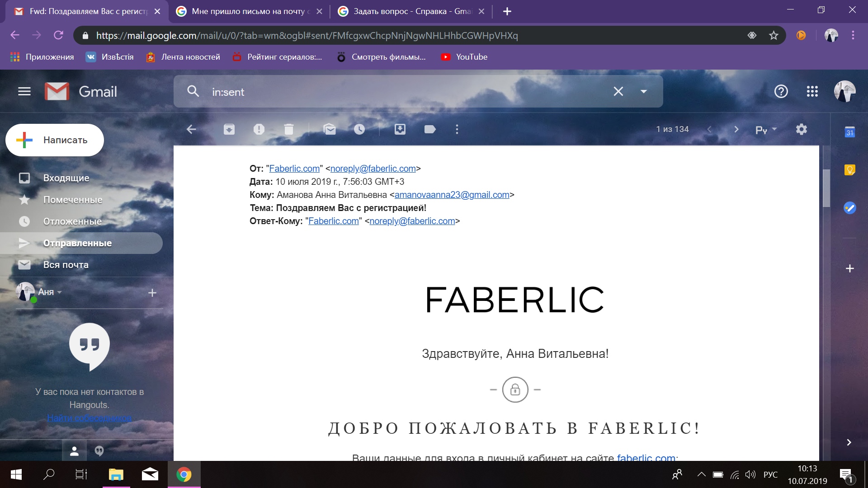Open the Gmail main menu hamburger icon

click(24, 92)
